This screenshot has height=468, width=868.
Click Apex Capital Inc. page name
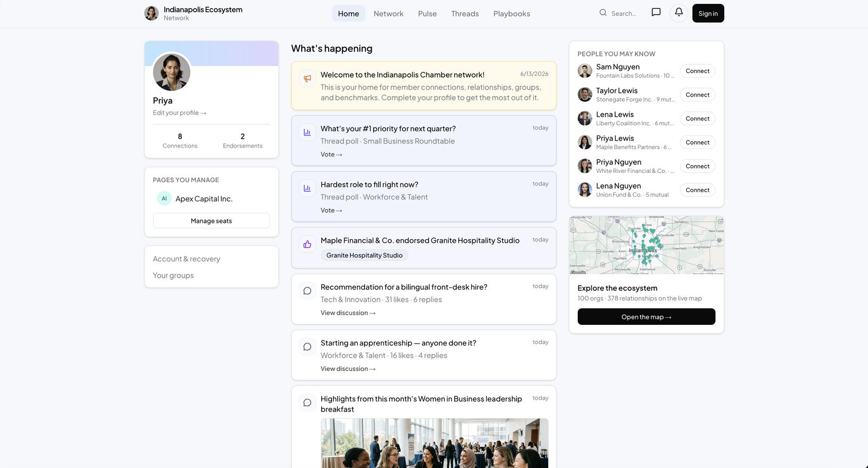pos(204,199)
